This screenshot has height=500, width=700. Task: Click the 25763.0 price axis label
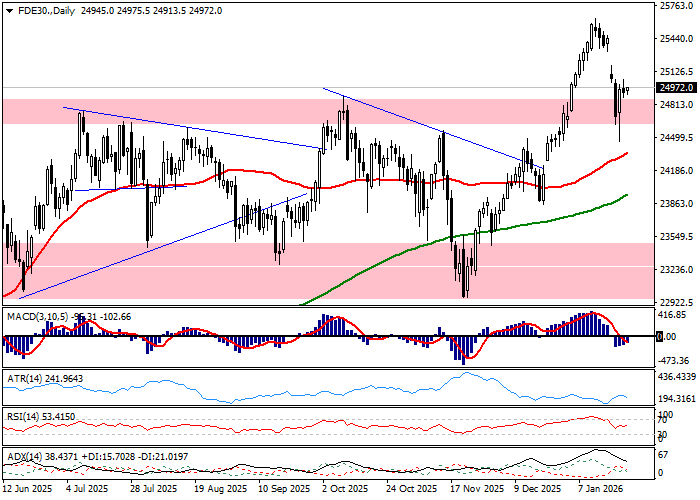click(676, 6)
